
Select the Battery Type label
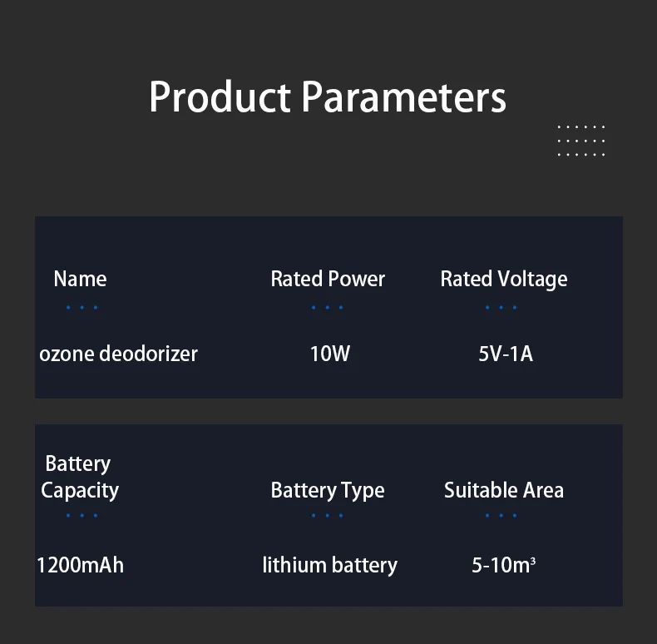point(328,490)
